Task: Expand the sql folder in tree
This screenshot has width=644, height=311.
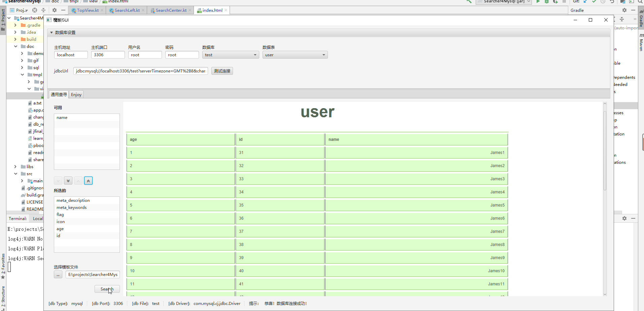Action: pyautogui.click(x=22, y=68)
